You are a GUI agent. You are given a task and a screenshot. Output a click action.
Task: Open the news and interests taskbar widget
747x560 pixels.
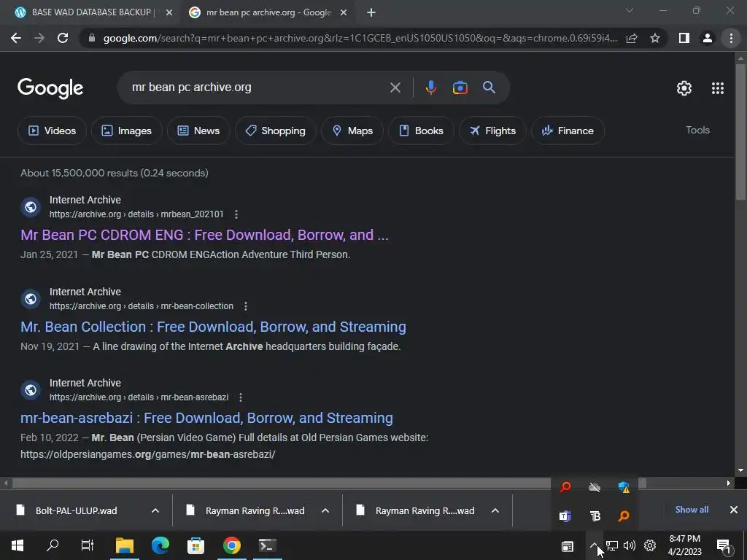567,546
